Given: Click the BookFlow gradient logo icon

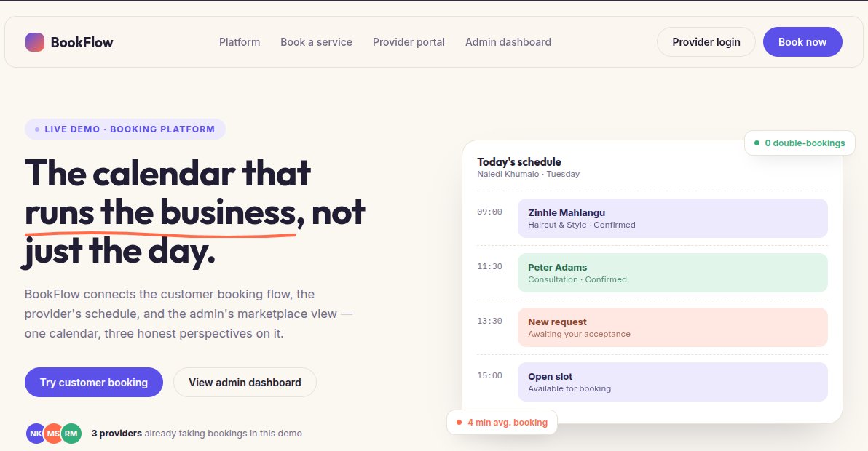Looking at the screenshot, I should tap(35, 42).
